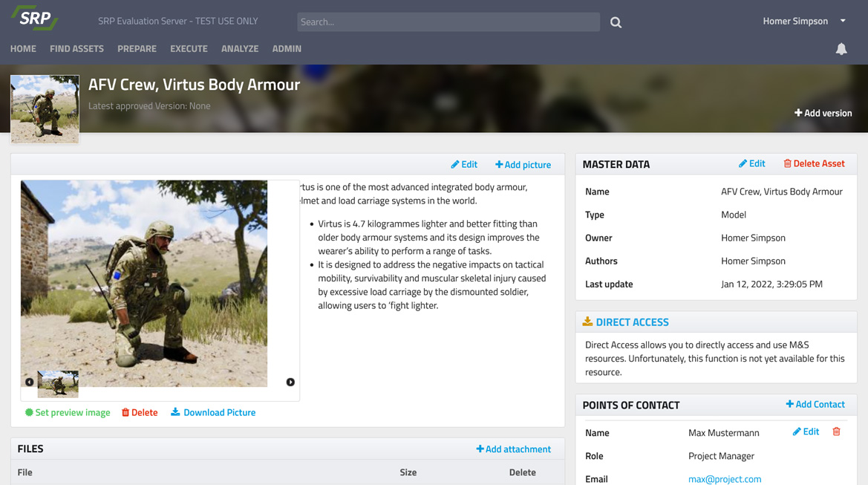Set the current picture as preview image

pos(68,412)
